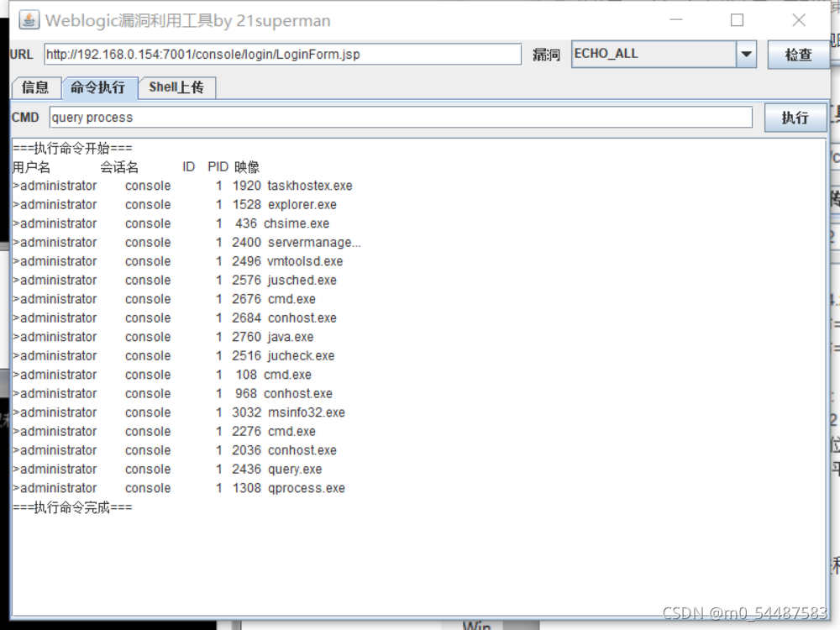Screen dimensions: 840x630
Task: Click the conhost.exe row with PID 2036
Action: [175, 450]
